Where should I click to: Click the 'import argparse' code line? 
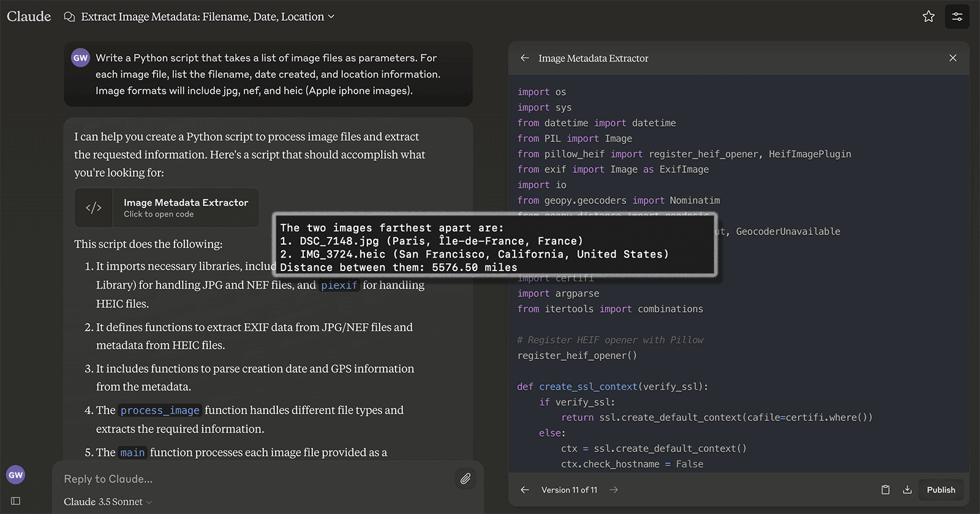click(x=558, y=294)
